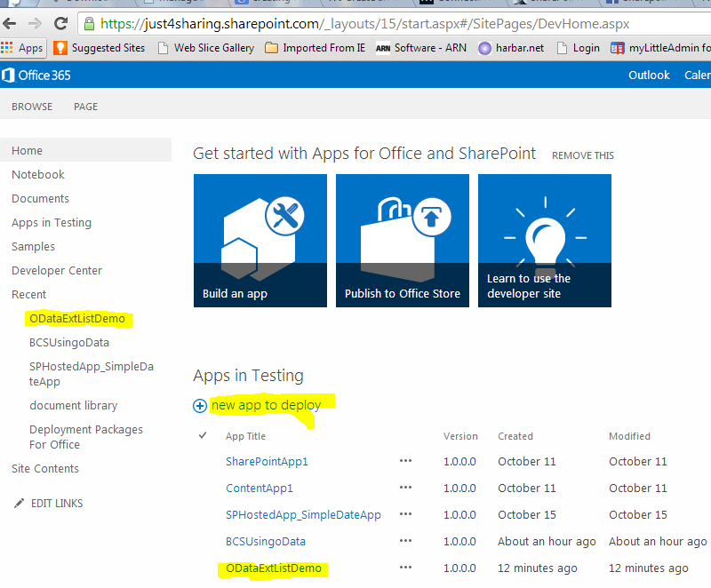This screenshot has width=711, height=588.
Task: Open ODataExtListDemo under Recent
Action: coord(77,319)
